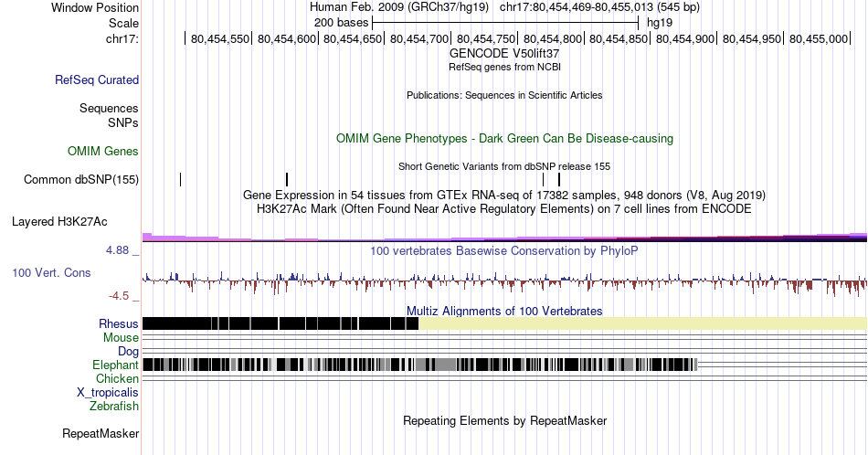Click the Chicken alignment row label

117,378
